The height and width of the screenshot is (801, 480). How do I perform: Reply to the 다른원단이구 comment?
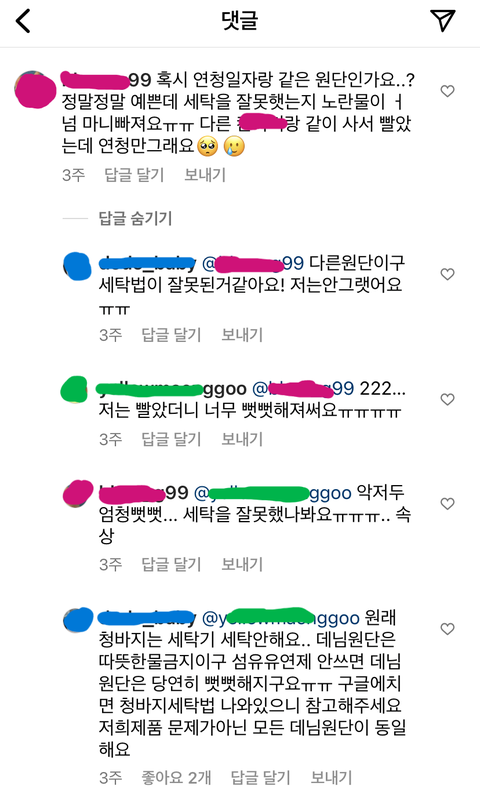point(171,335)
